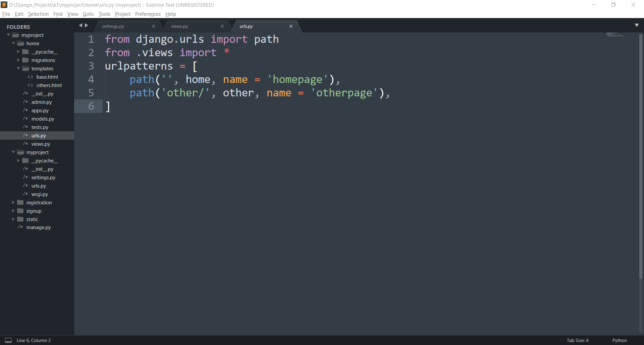Click the folder icon beside migrations
This screenshot has height=345, width=644.
coord(25,60)
